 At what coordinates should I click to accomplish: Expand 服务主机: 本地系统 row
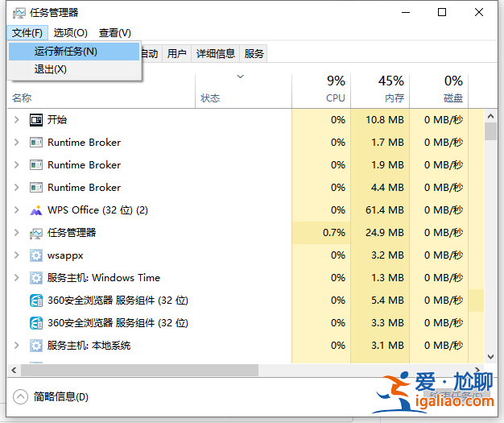pyautogui.click(x=16, y=346)
